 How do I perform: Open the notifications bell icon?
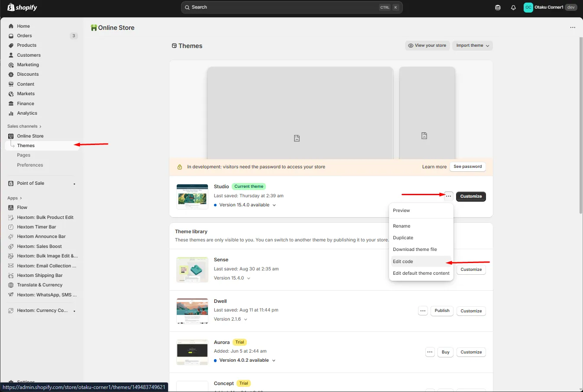tap(513, 7)
